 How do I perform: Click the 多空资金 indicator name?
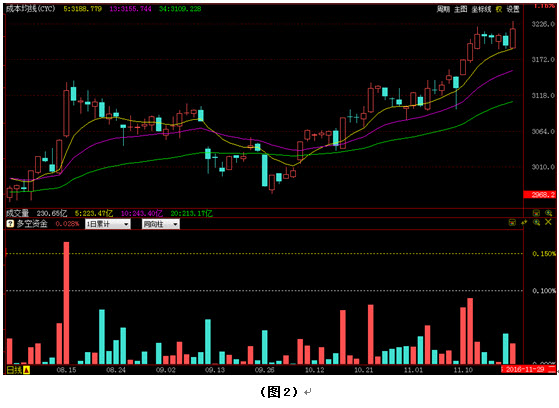pyautogui.click(x=32, y=224)
